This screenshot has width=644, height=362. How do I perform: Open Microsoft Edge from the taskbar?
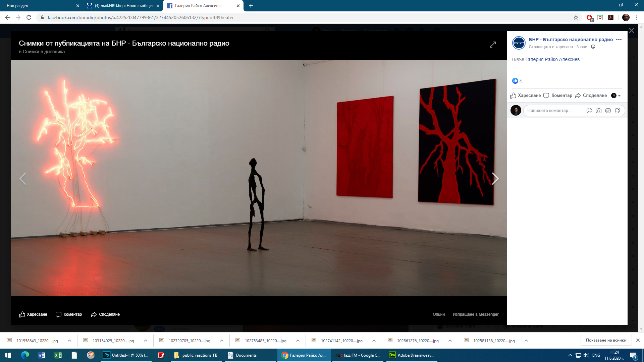point(25,355)
